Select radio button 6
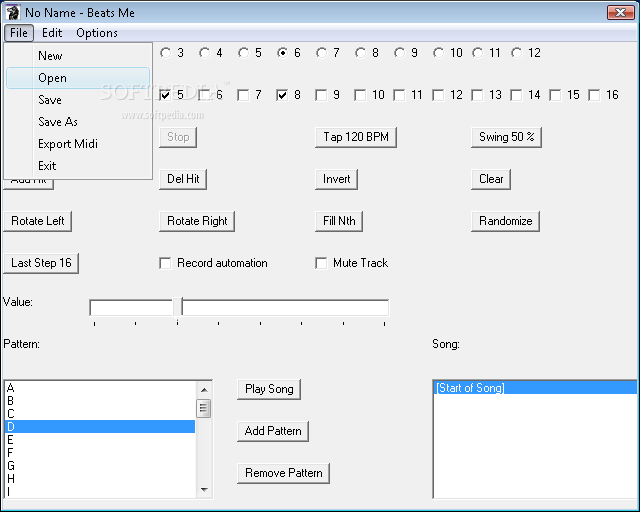This screenshot has height=512, width=640. (282, 53)
